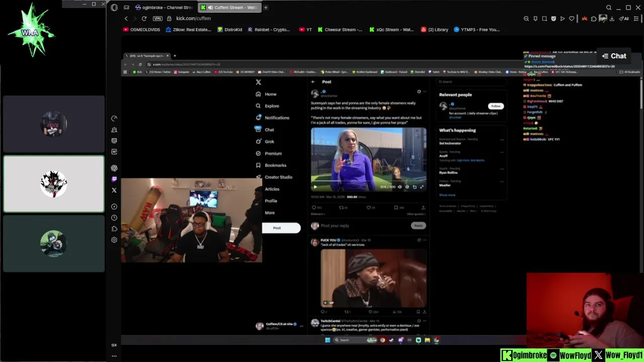Toggle the VPN badge in address bar
This screenshot has height=362, width=644.
click(157, 19)
